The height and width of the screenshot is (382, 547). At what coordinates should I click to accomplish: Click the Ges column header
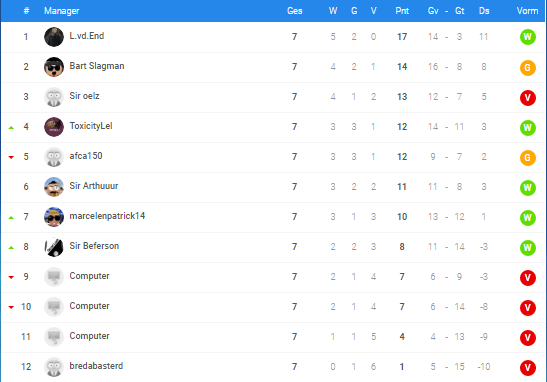click(x=294, y=11)
